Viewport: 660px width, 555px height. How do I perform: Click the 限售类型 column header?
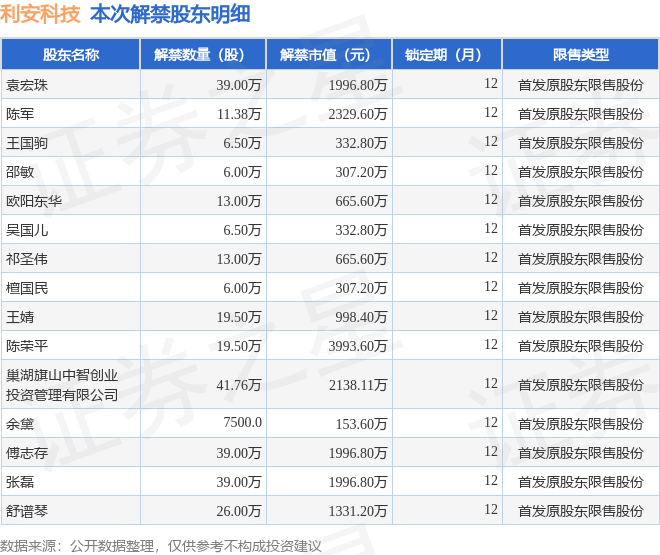click(x=581, y=54)
